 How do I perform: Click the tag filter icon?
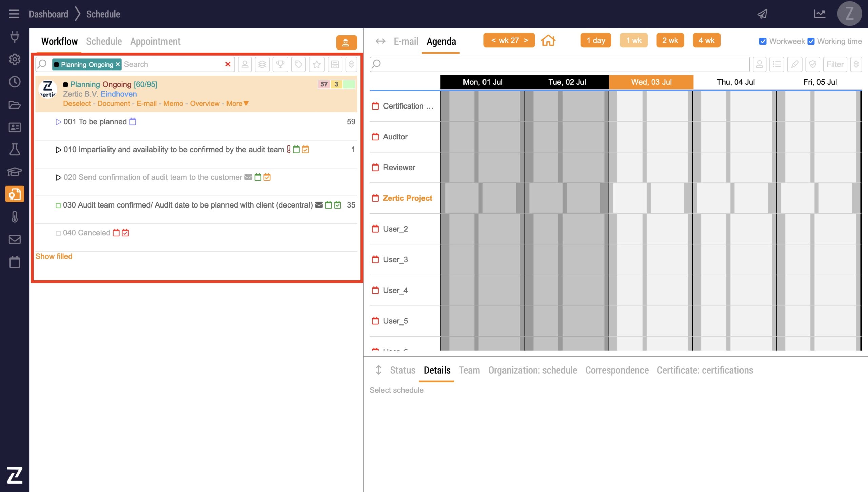point(298,64)
